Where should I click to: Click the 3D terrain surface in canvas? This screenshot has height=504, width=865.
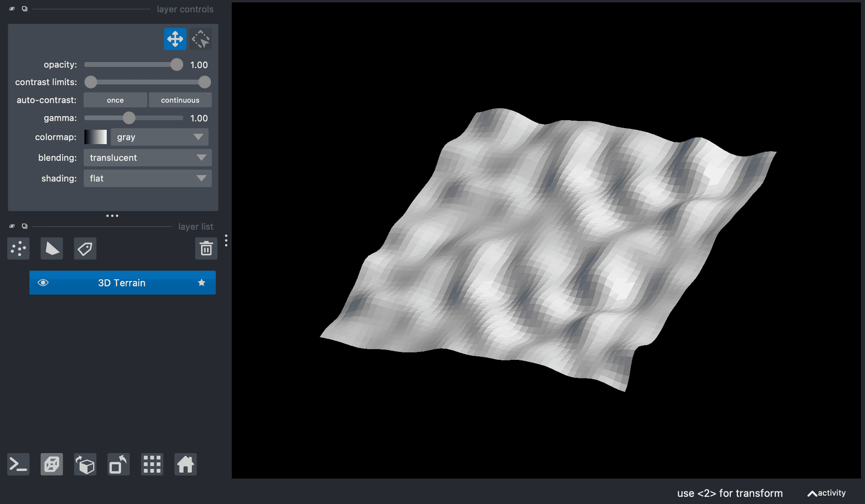pos(548,249)
